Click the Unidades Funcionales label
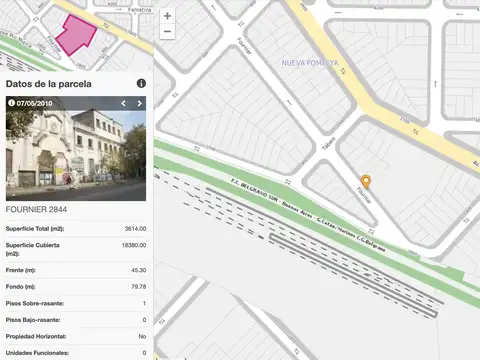 (x=37, y=353)
